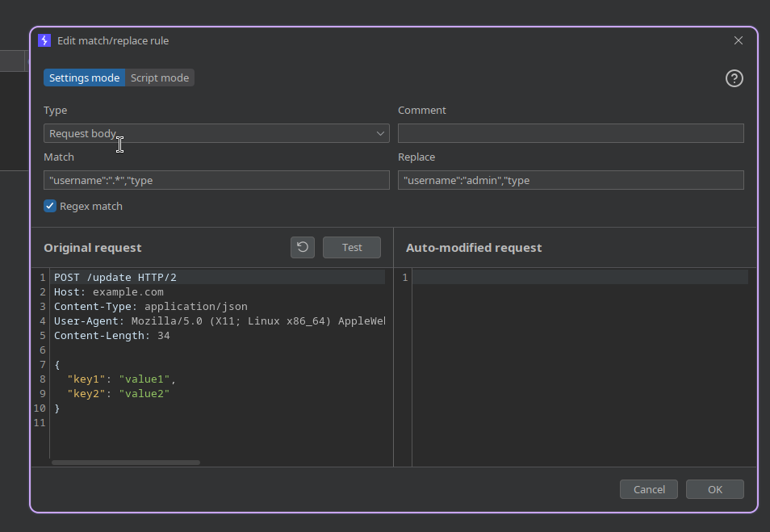
Task: Click the Original request horizontal scrollbar
Action: [125, 463]
